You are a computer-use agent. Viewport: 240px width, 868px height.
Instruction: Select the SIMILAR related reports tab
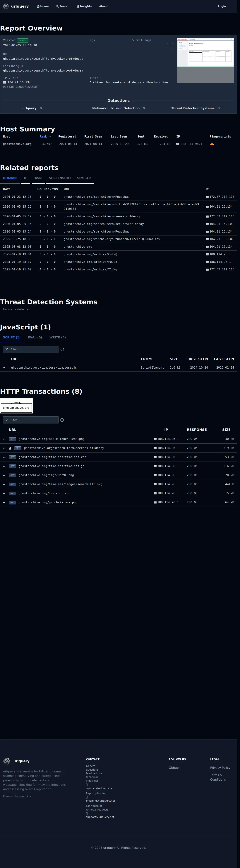click(84, 178)
